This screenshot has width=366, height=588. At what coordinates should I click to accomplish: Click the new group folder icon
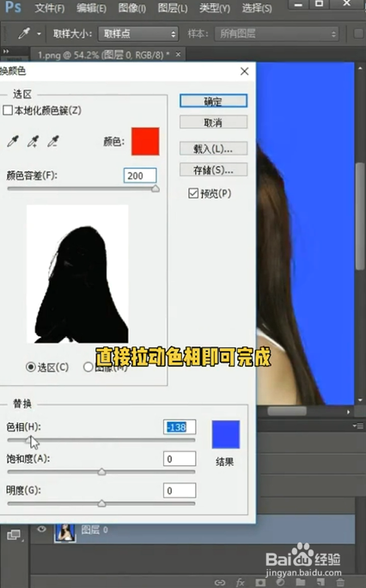tap(301, 582)
